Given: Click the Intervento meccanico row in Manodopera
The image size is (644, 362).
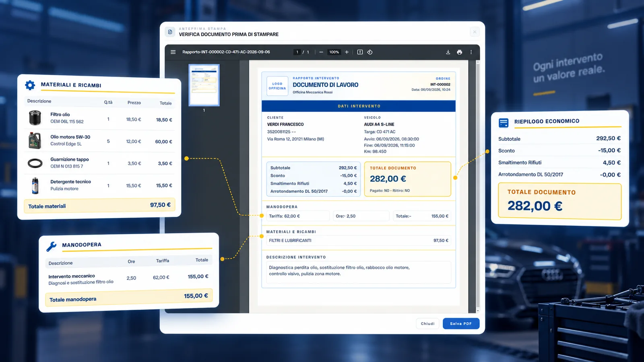Looking at the screenshot, I should coord(128,278).
